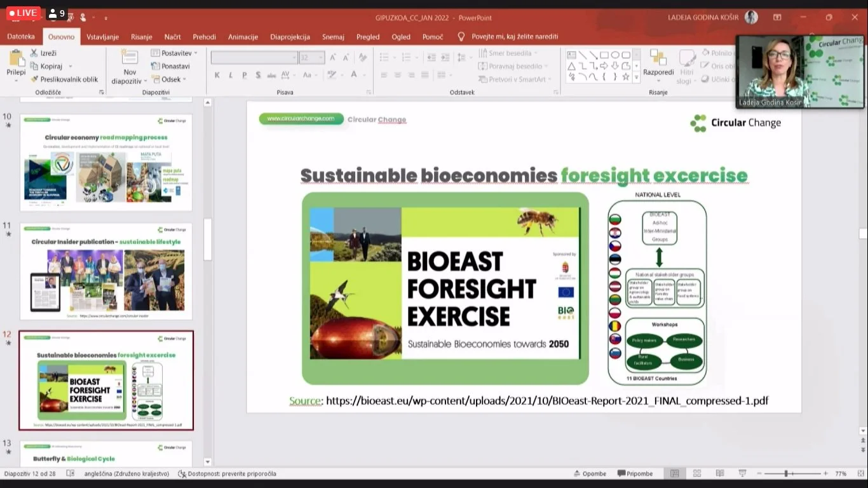The image size is (868, 488).
Task: Toggle italic formatting (L)
Action: (x=231, y=75)
